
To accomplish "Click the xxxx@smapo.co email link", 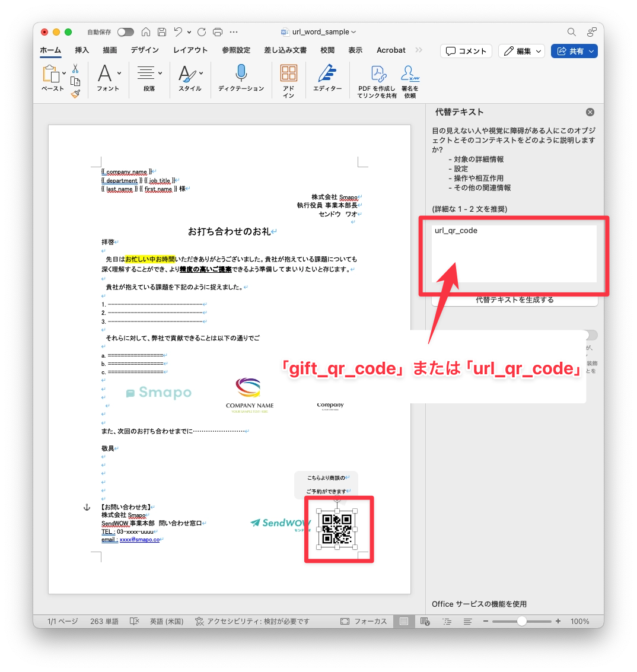I will [x=139, y=540].
